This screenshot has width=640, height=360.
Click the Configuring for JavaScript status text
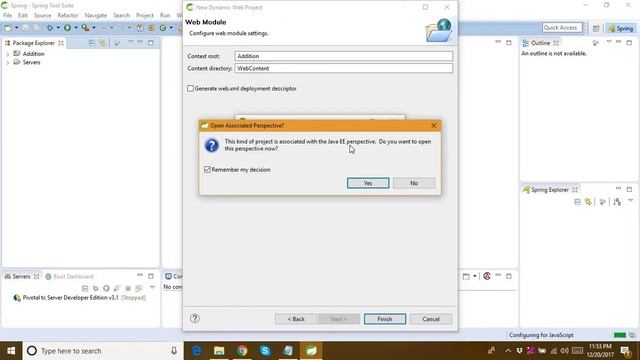pos(541,335)
